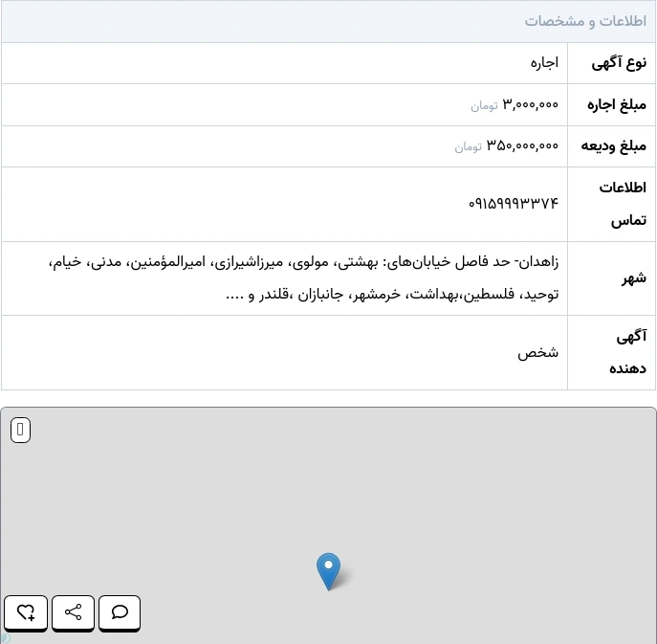The height and width of the screenshot is (644, 657).
Task: Click the ad type value اجاره
Action: [x=544, y=63]
